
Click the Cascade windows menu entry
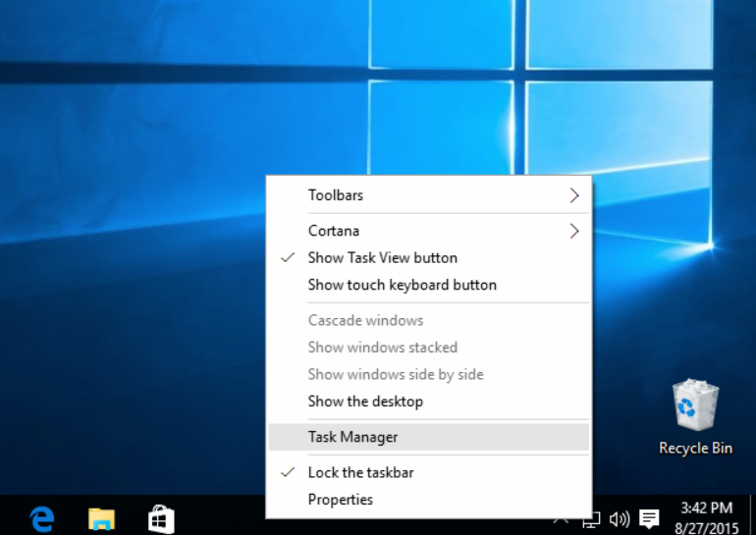coord(365,320)
